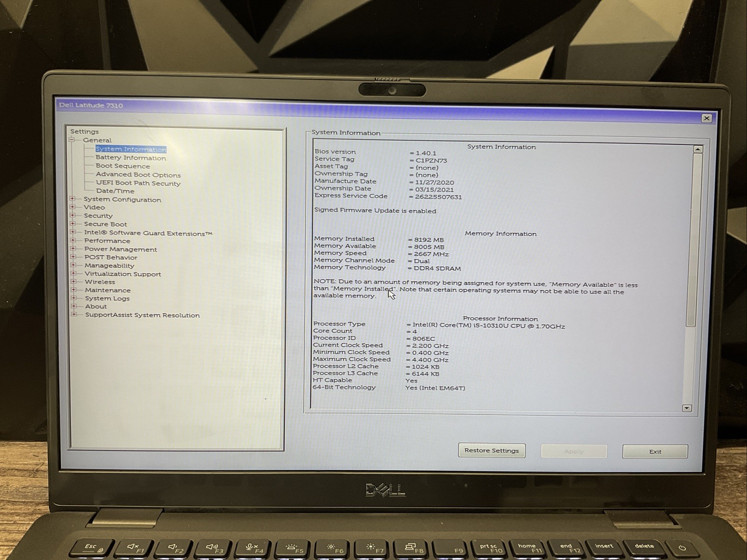Expand Intel Software Guard Extensions node
Image resolution: width=747 pixels, height=560 pixels.
pos(73,232)
